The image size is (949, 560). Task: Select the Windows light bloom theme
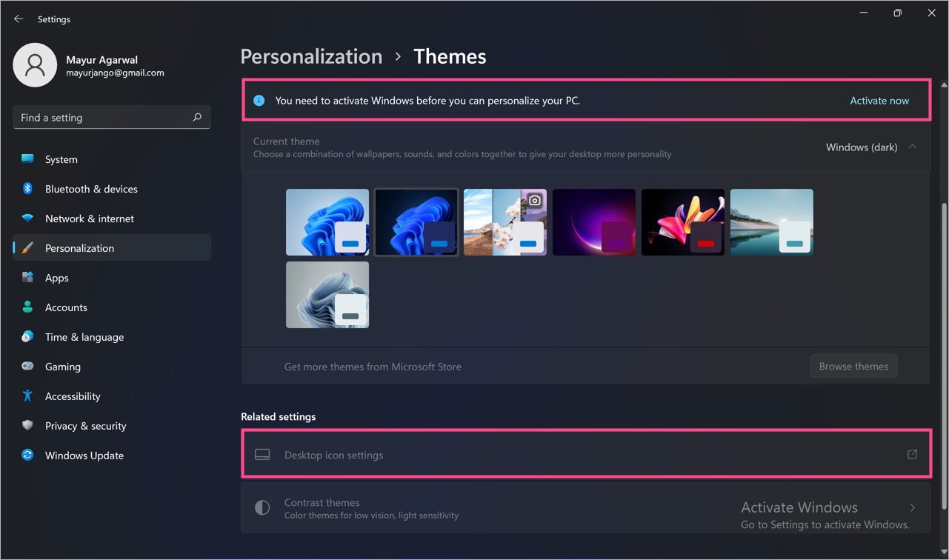(x=327, y=222)
